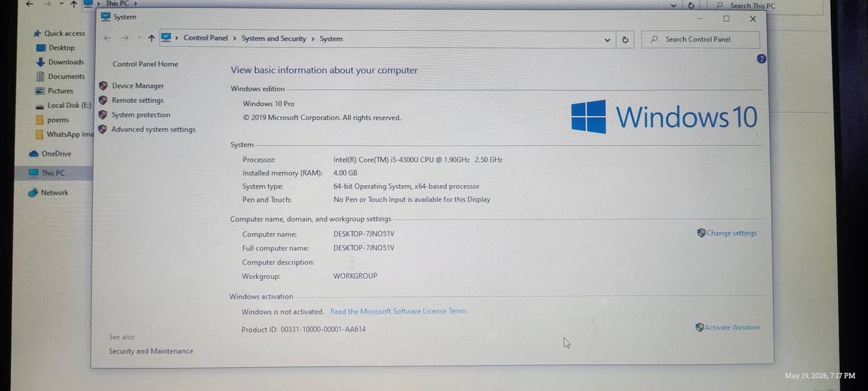Screen dimensions: 868x391
Task: Click the refresh button in System window
Action: coord(625,40)
